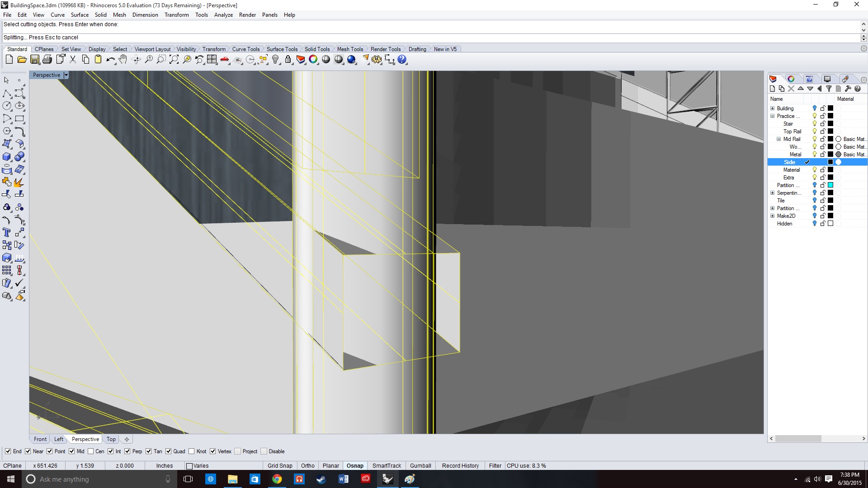The width and height of the screenshot is (868, 488).
Task: Click the layer Filter funnel icon
Action: tap(829, 89)
